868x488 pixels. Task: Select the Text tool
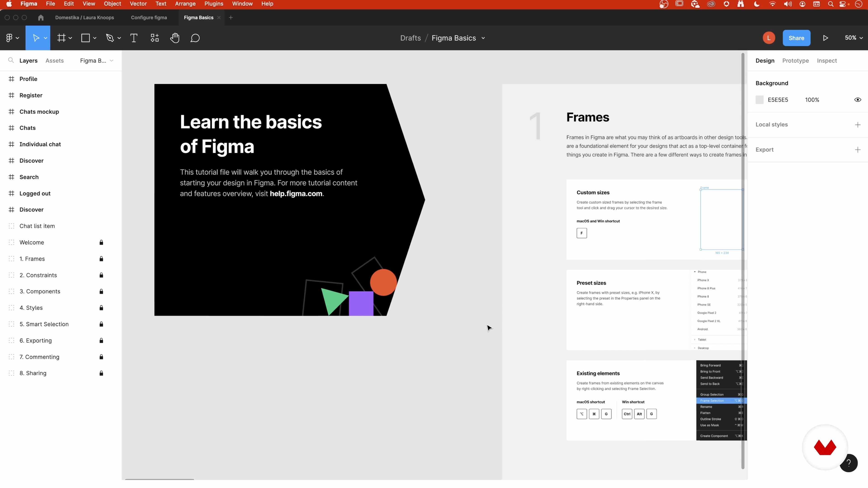coord(134,38)
